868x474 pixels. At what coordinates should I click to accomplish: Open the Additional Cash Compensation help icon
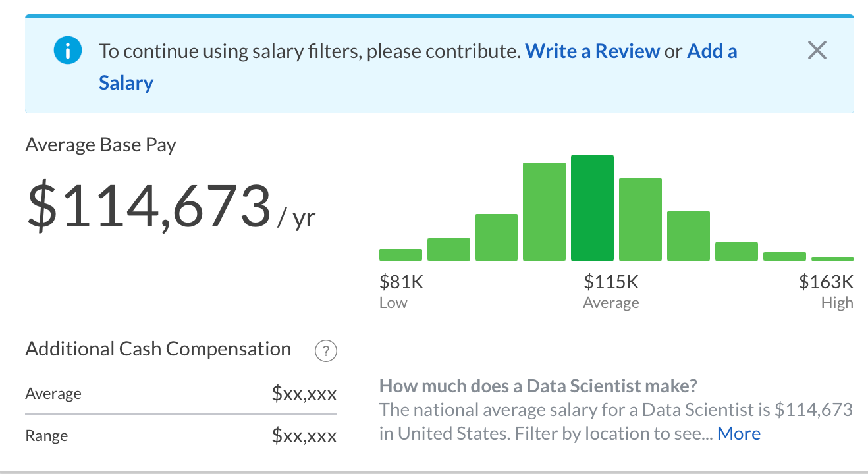(325, 351)
